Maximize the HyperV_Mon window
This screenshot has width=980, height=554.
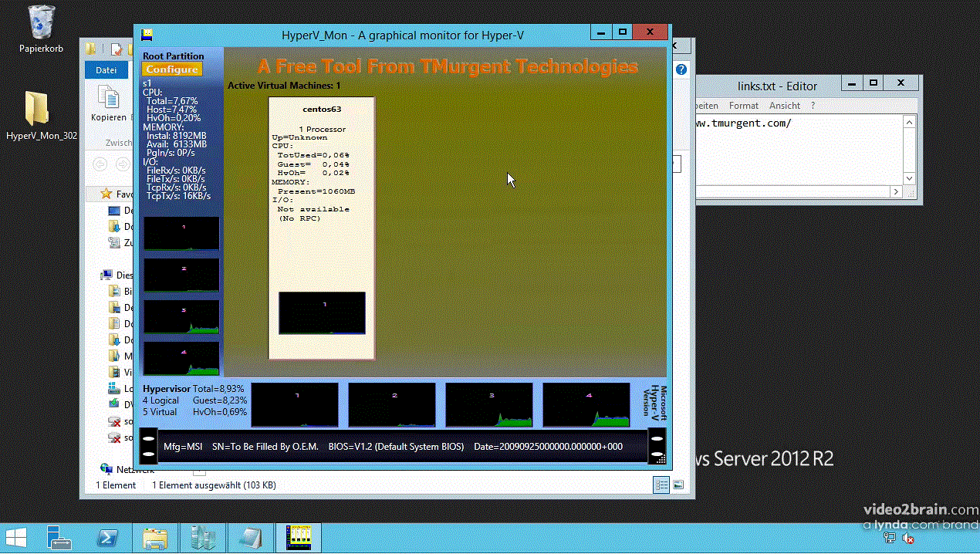coord(622,32)
